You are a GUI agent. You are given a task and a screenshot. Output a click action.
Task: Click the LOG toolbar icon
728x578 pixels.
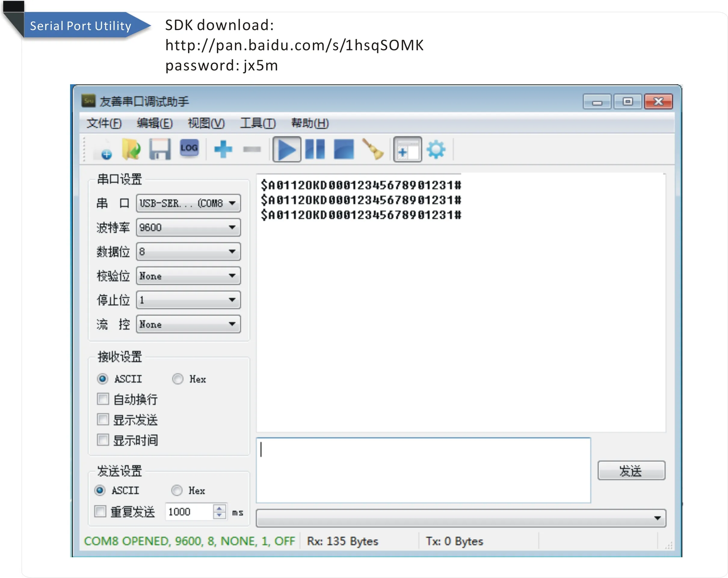(189, 148)
